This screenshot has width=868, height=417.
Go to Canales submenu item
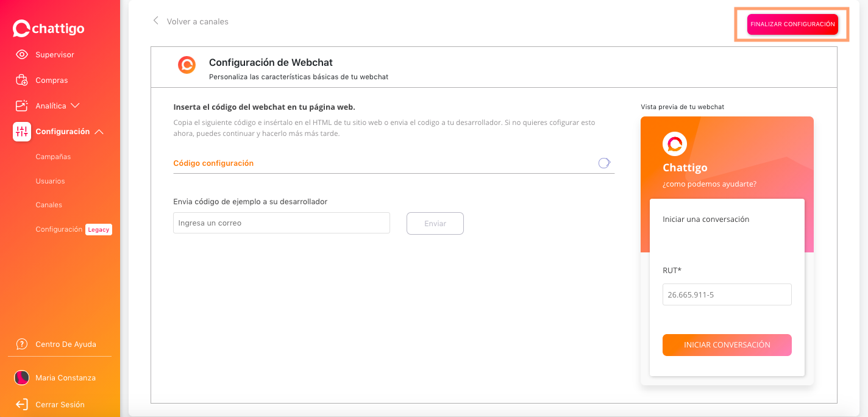point(49,205)
